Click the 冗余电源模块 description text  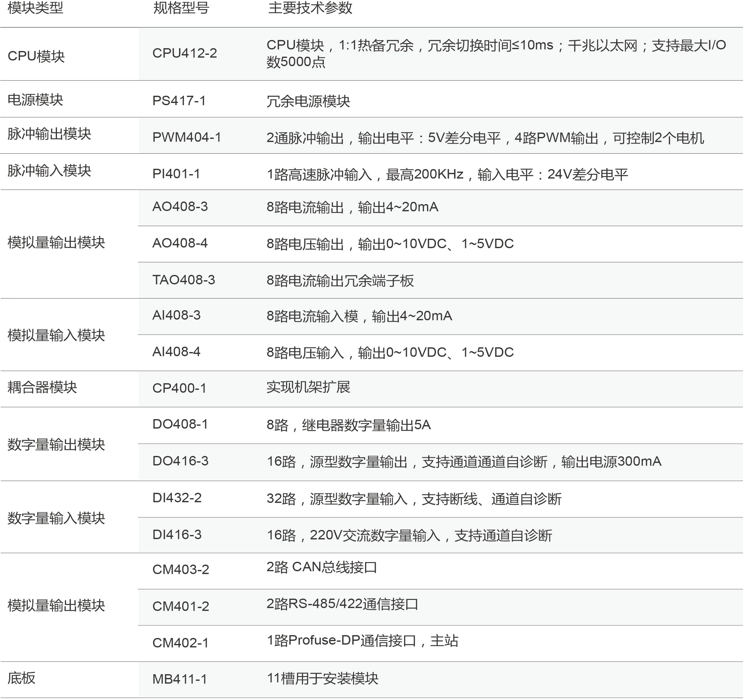click(308, 101)
